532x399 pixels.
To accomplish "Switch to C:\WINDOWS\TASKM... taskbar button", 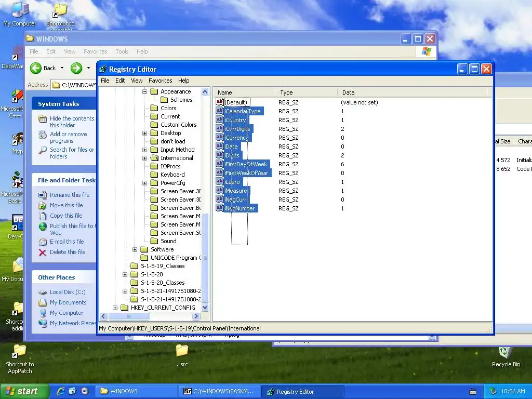I will coord(220,391).
